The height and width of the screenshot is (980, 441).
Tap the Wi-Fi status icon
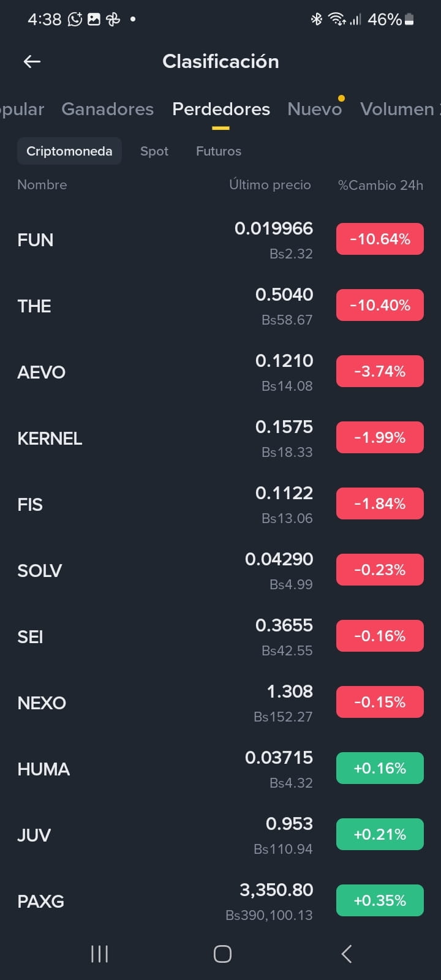337,20
